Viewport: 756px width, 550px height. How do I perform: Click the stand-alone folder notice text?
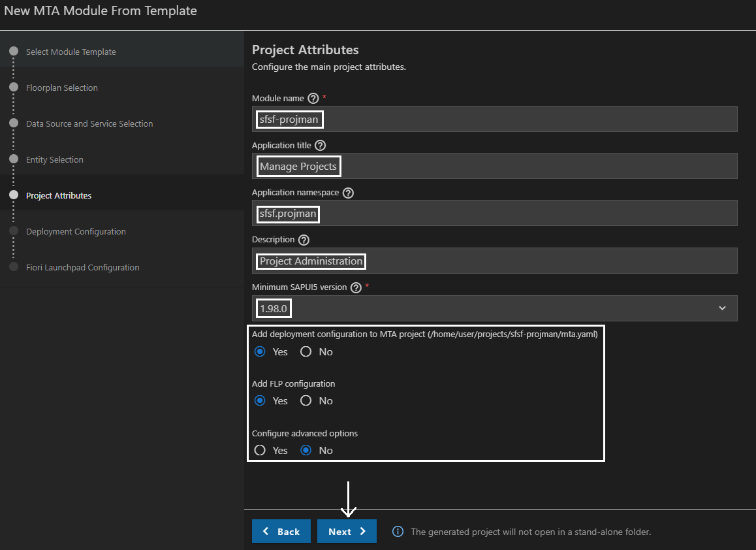531,532
